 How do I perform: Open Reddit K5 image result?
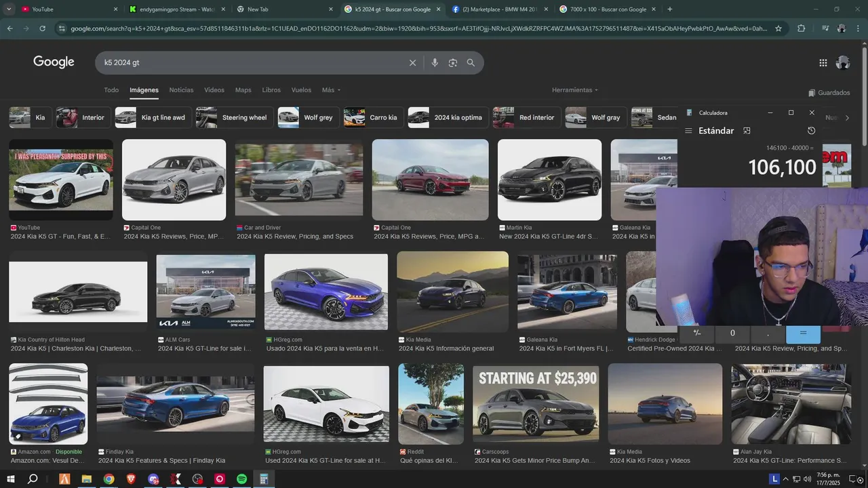[x=431, y=404]
